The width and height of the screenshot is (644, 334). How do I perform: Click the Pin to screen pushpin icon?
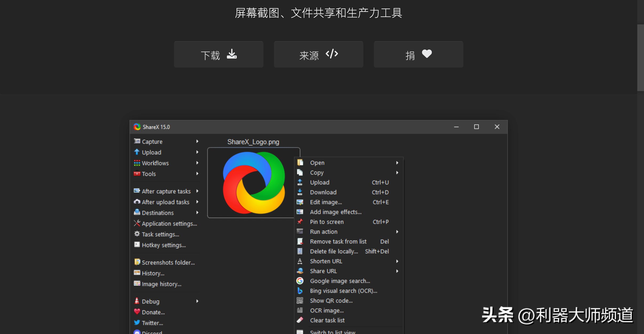pyautogui.click(x=300, y=222)
